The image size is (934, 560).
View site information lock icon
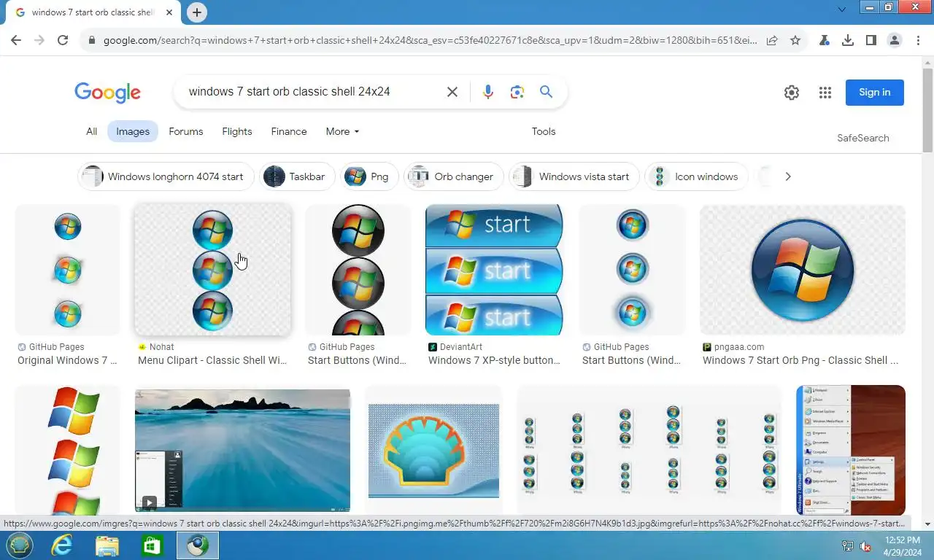[x=91, y=41]
